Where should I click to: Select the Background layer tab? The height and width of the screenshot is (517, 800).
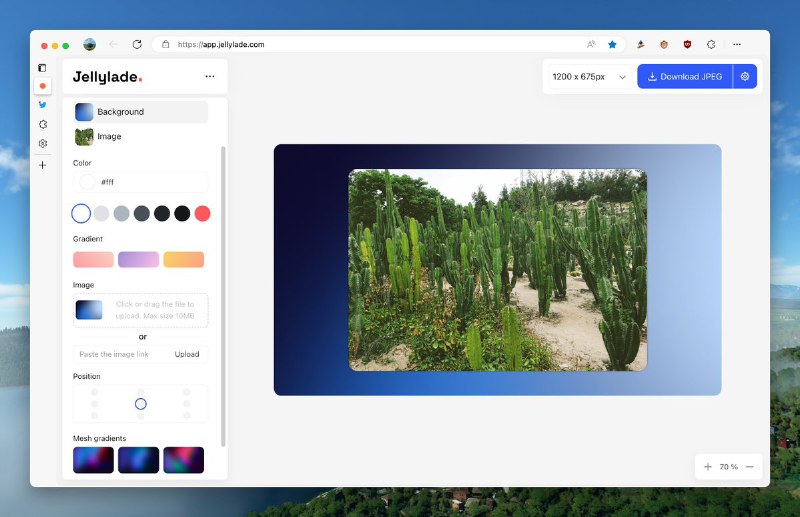tap(140, 112)
